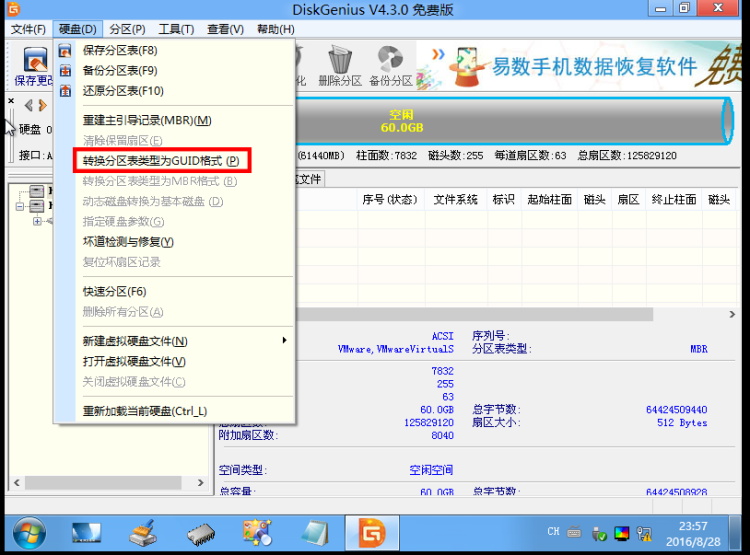The width and height of the screenshot is (750, 555).
Task: Click partition table right scroll arrow
Action: [x=732, y=314]
